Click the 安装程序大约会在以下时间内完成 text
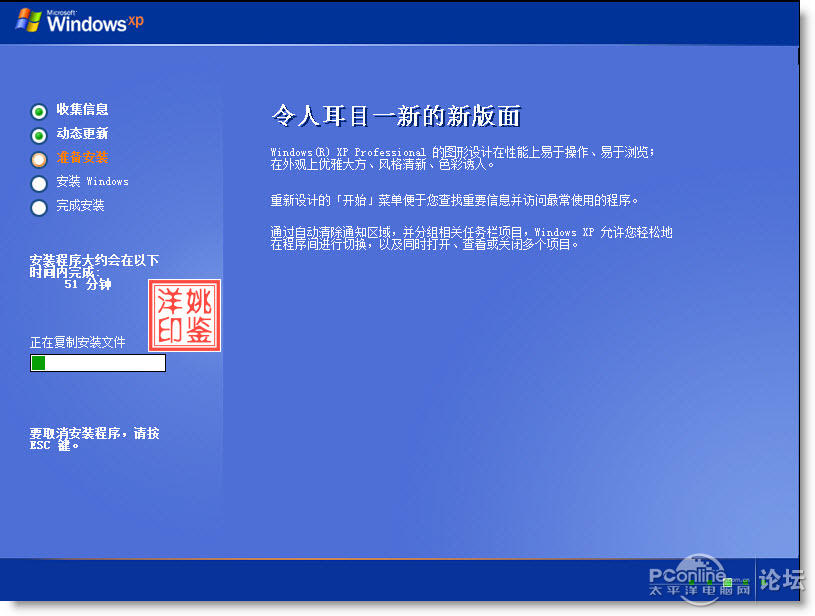The height and width of the screenshot is (616, 815). click(x=94, y=266)
